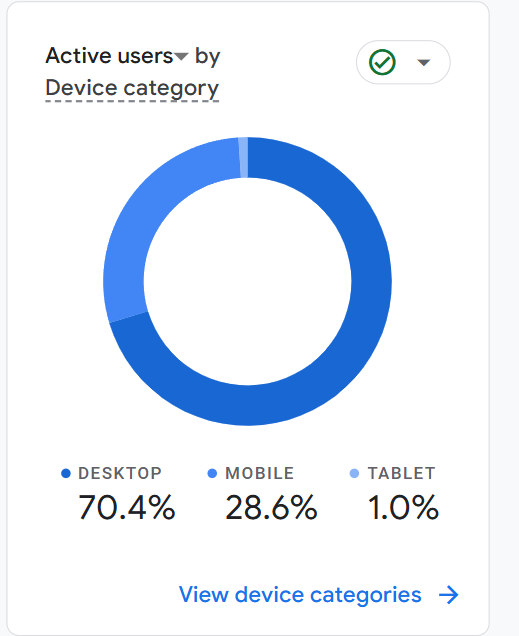This screenshot has height=636, width=519.
Task: Click the center hole of the donut chart
Action: click(x=247, y=281)
